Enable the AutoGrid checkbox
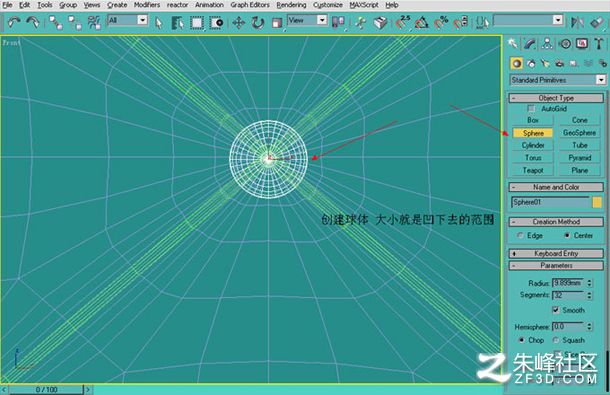610x395 pixels. click(531, 108)
